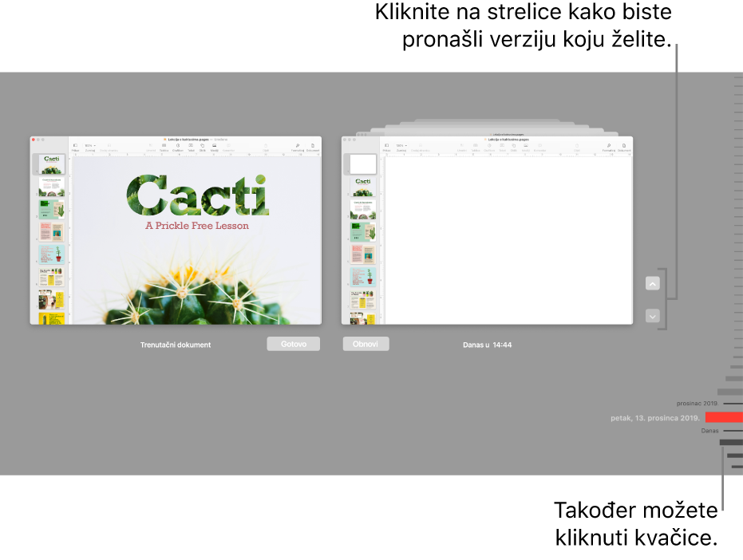Select blue potted plant page 5 thumbnail, current document
The image size is (743, 560).
51,254
